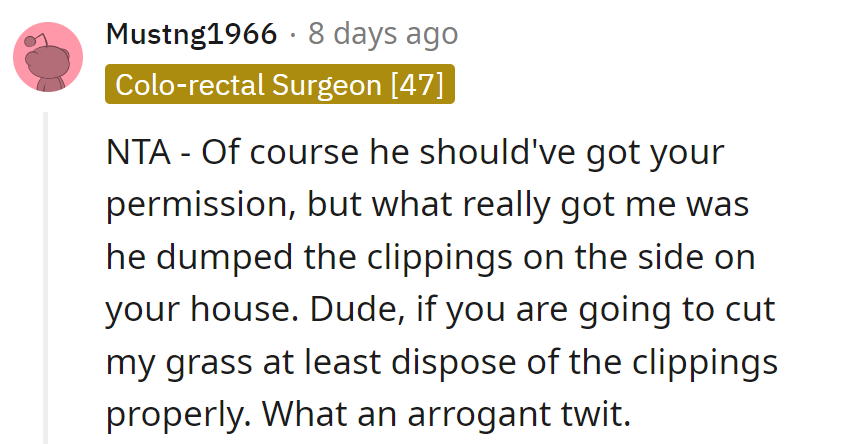Click the number [47] in the flair badge
Image resolution: width=841 pixels, height=444 pixels.
pyautogui.click(x=418, y=84)
